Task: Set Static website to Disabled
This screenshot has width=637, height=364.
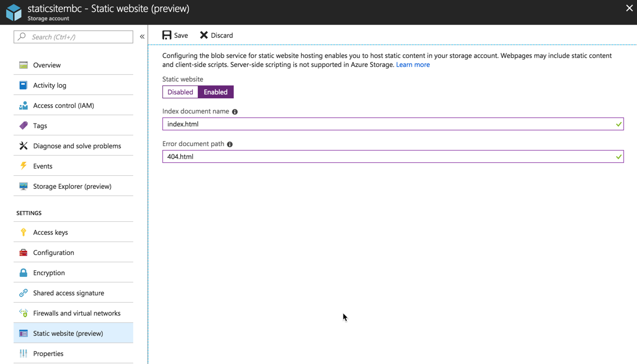Action: click(x=180, y=92)
